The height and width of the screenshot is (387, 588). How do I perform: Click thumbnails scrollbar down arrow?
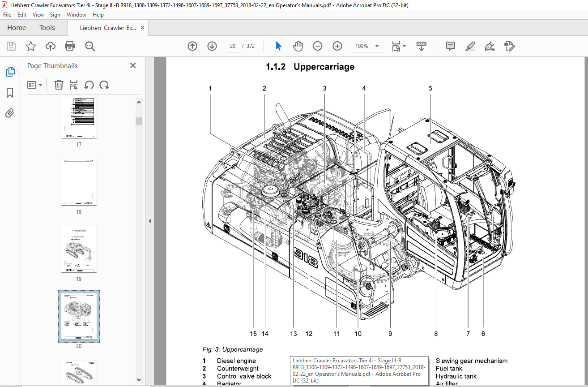point(139,379)
